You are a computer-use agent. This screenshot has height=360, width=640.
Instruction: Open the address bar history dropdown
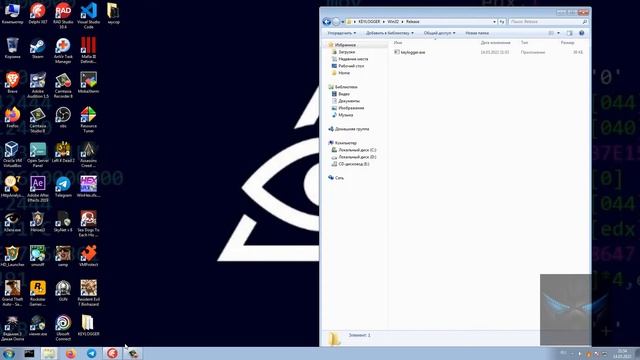pos(494,22)
